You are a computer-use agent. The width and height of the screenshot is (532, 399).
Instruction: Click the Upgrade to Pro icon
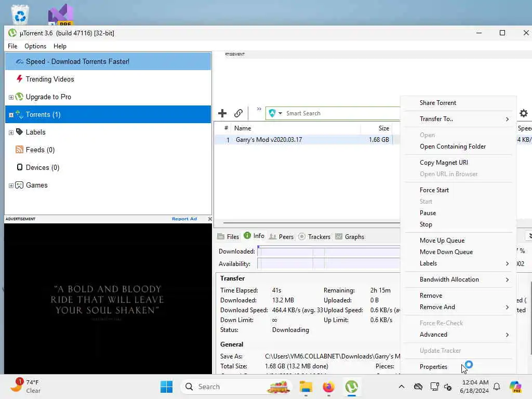[x=19, y=97]
